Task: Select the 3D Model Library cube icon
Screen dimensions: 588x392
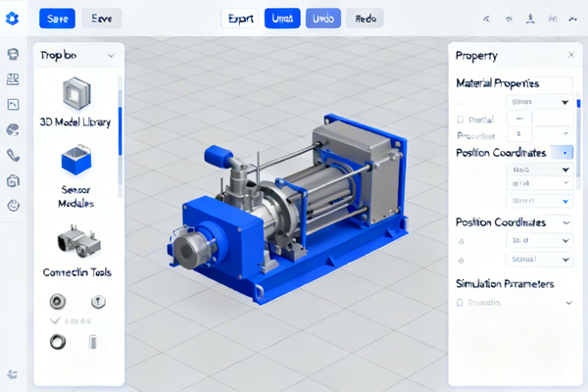Action: [x=76, y=93]
